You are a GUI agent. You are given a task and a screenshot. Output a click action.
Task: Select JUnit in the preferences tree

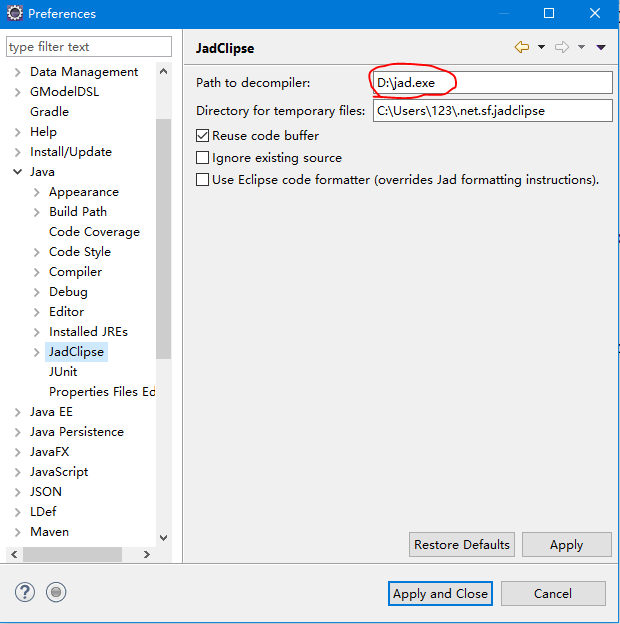tap(63, 372)
